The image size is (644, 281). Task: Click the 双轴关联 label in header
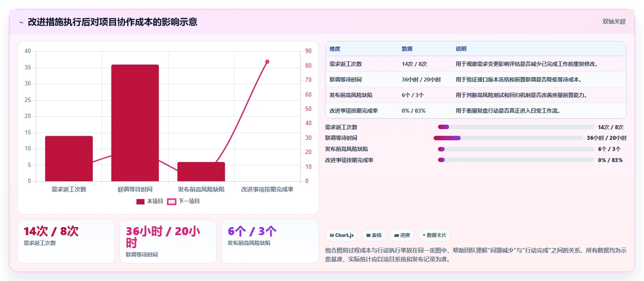click(x=614, y=22)
